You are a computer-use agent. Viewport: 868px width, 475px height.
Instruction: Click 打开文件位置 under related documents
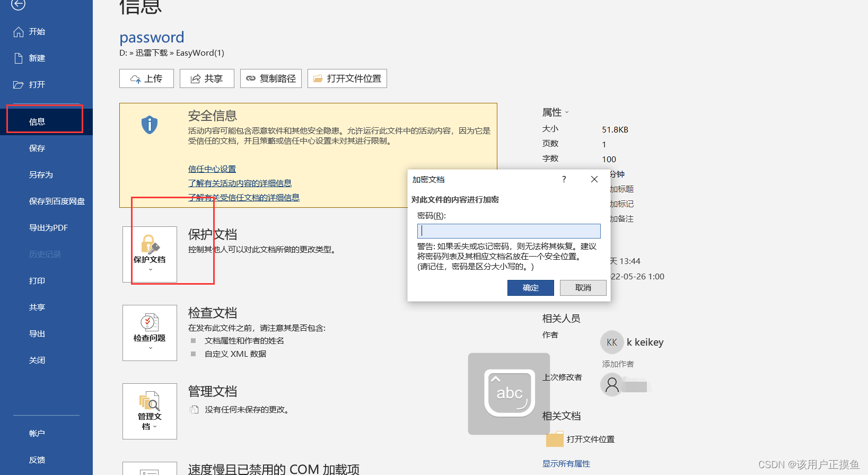pyautogui.click(x=591, y=439)
